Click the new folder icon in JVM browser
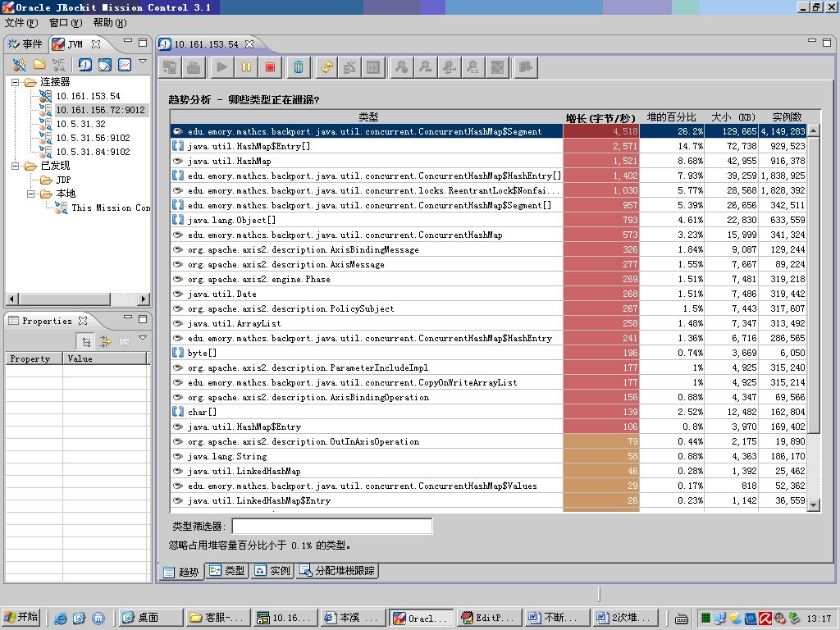Image resolution: width=840 pixels, height=630 pixels. 39,65
